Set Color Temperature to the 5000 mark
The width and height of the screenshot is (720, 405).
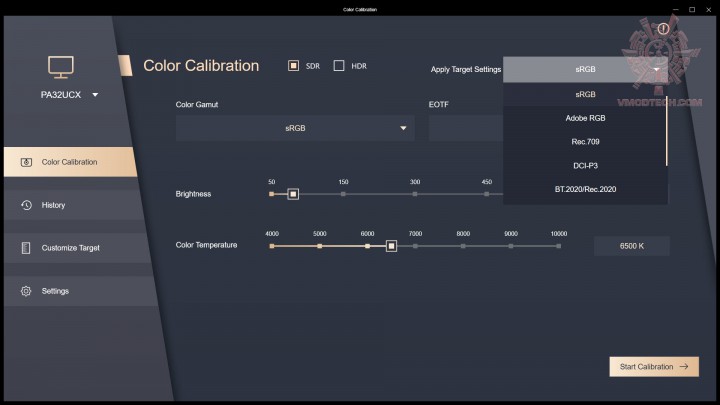pyautogui.click(x=320, y=246)
